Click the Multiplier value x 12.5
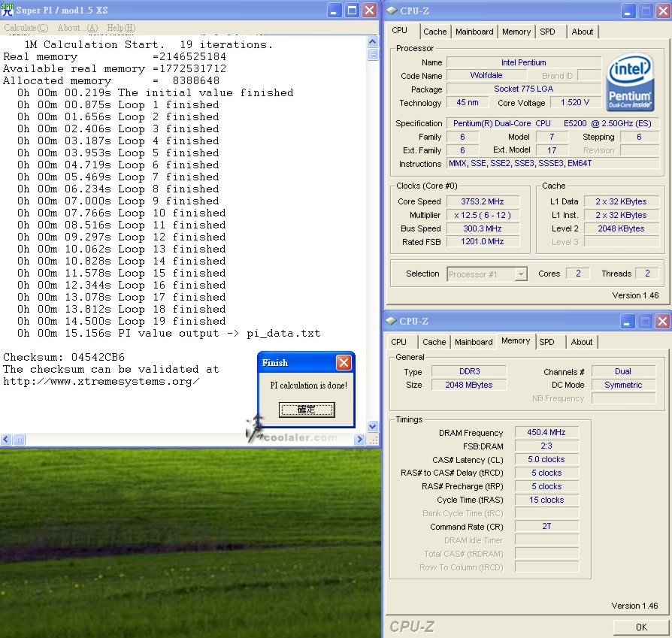Image resolution: width=672 pixels, height=638 pixels. coord(483,215)
